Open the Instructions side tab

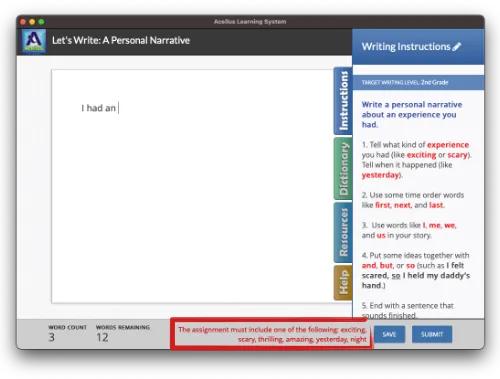(343, 101)
